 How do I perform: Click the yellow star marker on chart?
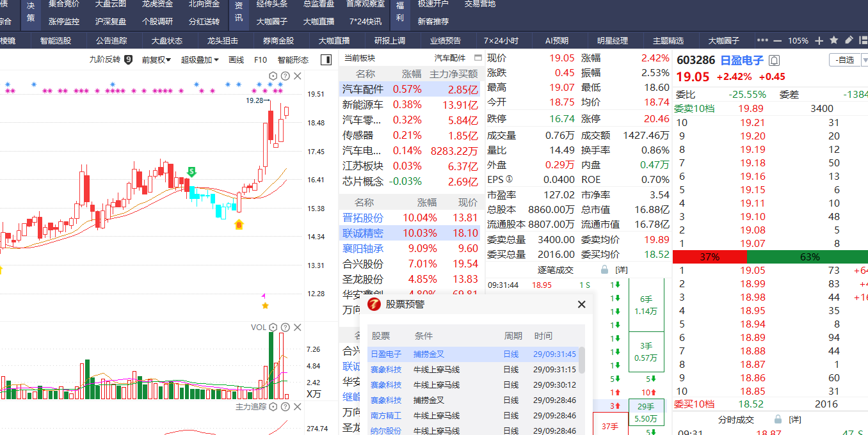[x=265, y=306]
